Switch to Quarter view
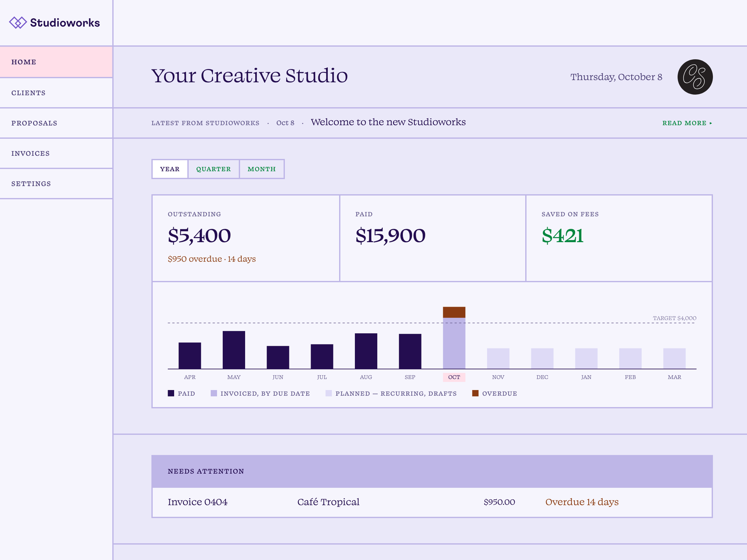This screenshot has width=747, height=560. (x=213, y=169)
